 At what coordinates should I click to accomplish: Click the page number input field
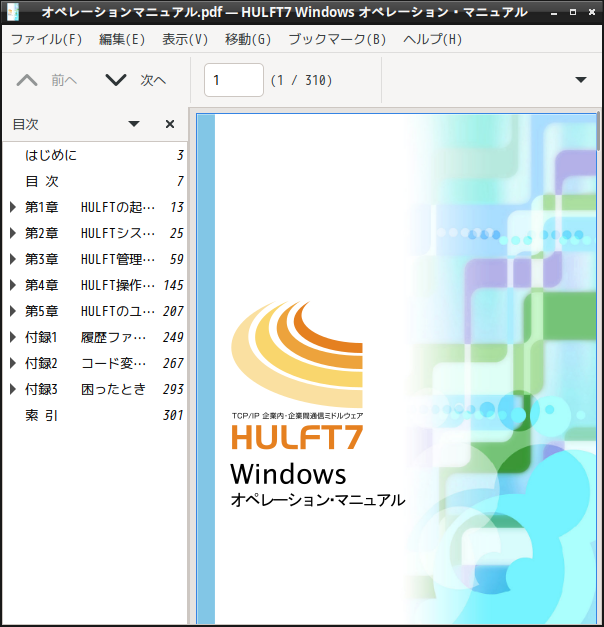(x=234, y=80)
